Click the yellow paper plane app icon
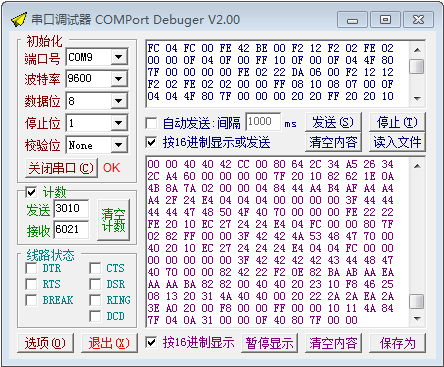 pos(19,19)
